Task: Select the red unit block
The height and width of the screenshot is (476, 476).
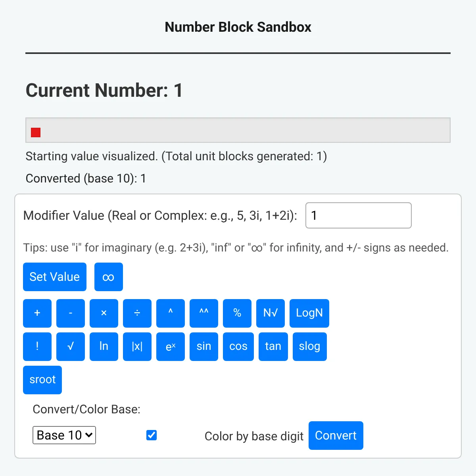Action: tap(36, 132)
